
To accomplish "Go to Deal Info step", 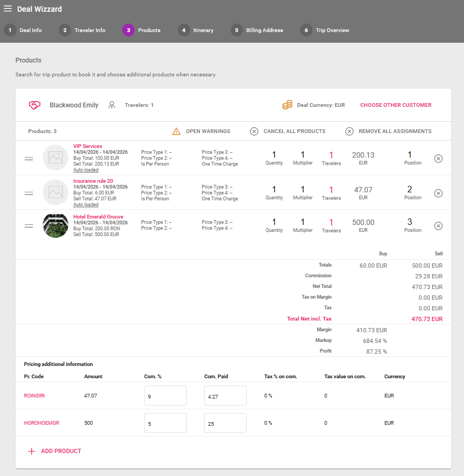I will (23, 30).
